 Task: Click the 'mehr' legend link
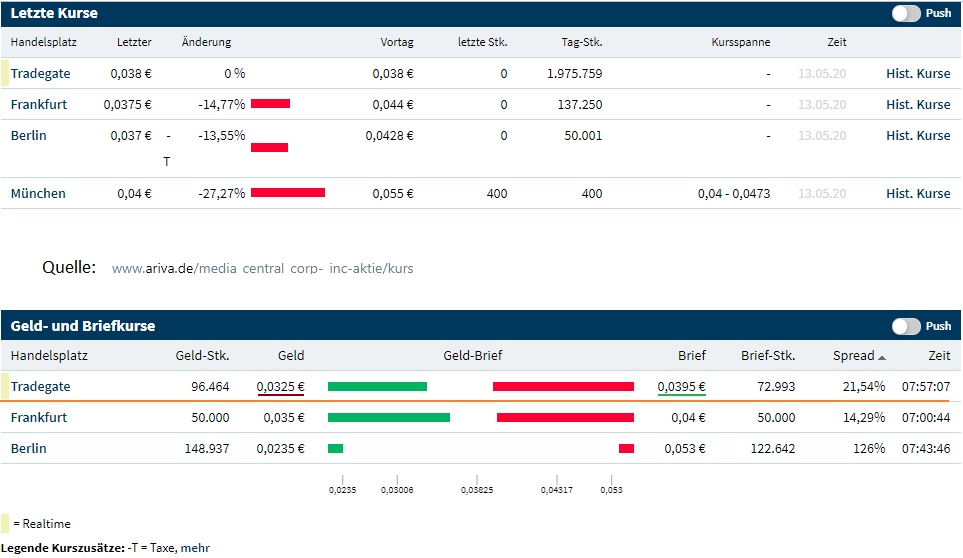click(195, 548)
